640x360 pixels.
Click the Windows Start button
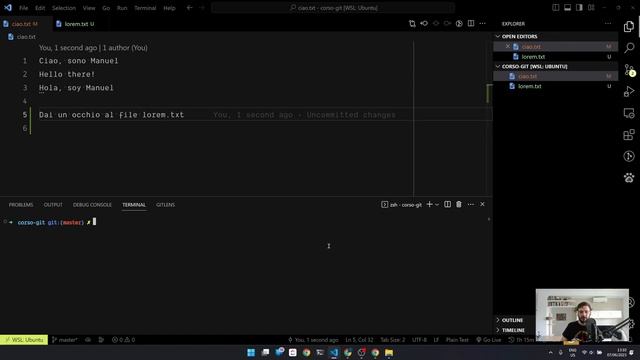point(251,352)
